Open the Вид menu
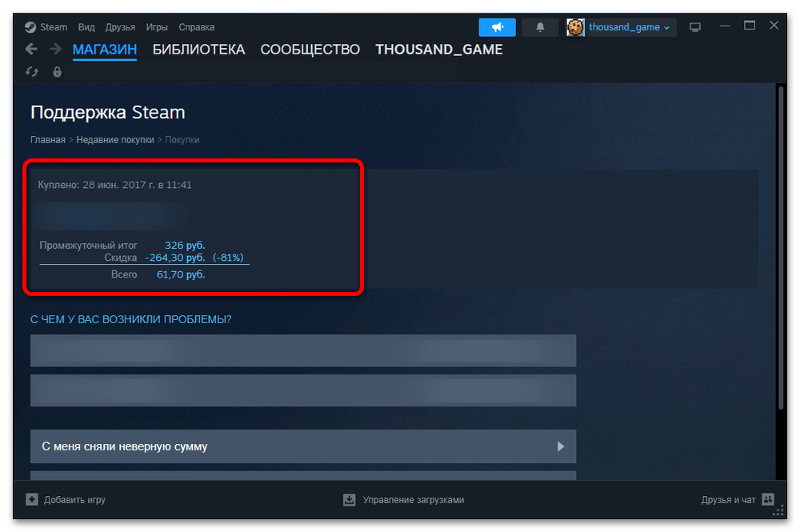This screenshot has width=800, height=532. 86,27
